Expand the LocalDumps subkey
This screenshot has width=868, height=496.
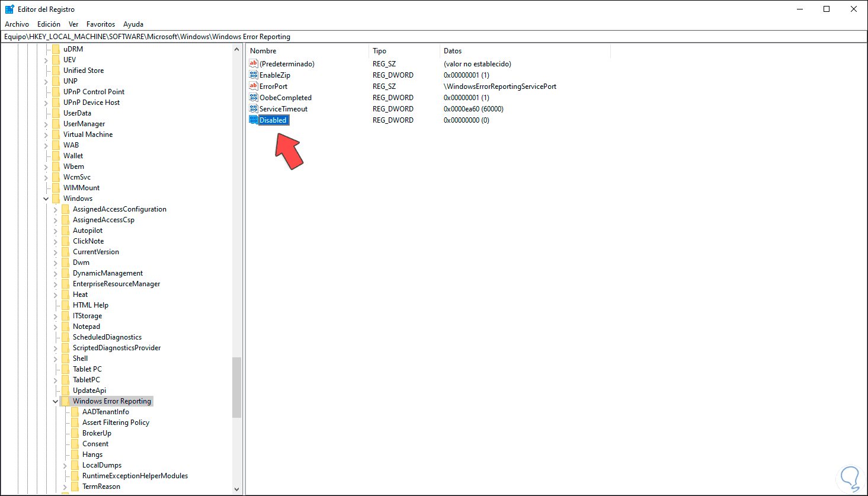pyautogui.click(x=64, y=465)
